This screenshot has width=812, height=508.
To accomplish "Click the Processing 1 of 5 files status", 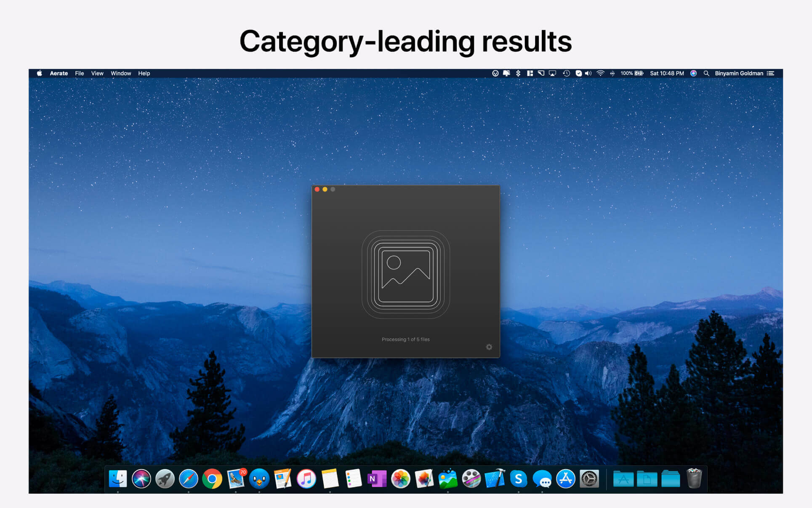I will (x=405, y=340).
